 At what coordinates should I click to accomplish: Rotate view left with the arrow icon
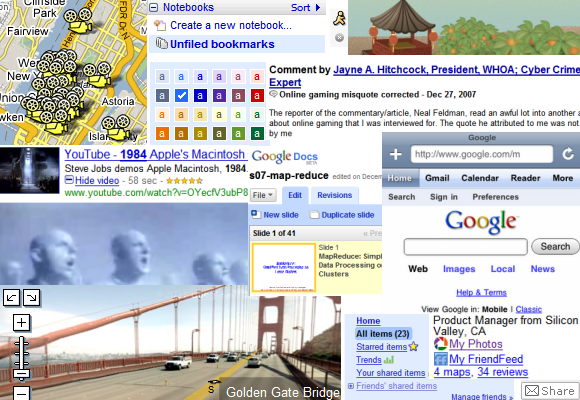pos(11,298)
